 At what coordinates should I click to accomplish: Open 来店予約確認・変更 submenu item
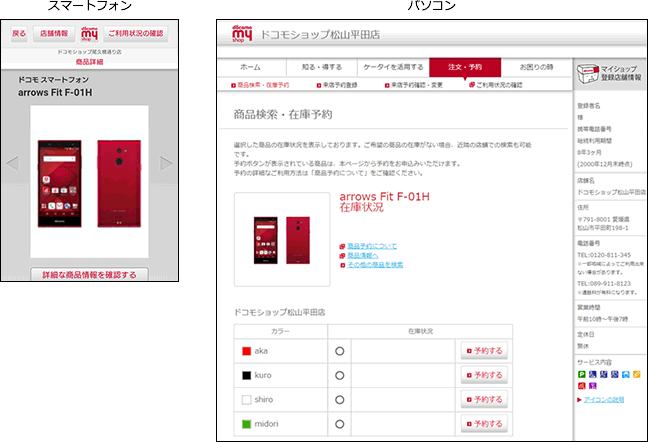414,85
